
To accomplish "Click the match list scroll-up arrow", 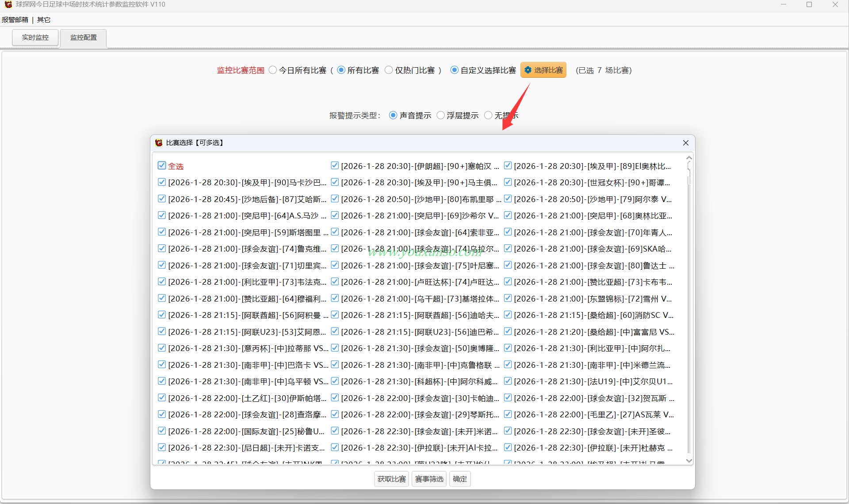I will (689, 158).
